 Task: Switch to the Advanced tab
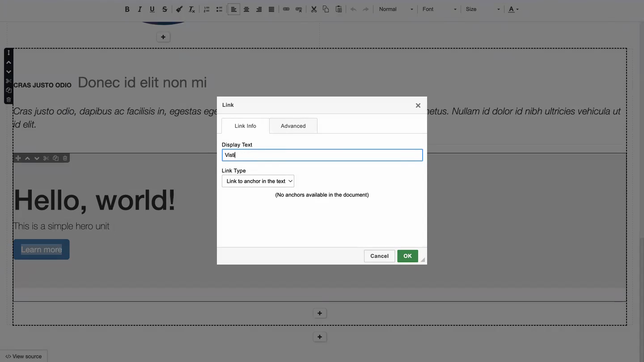293,126
